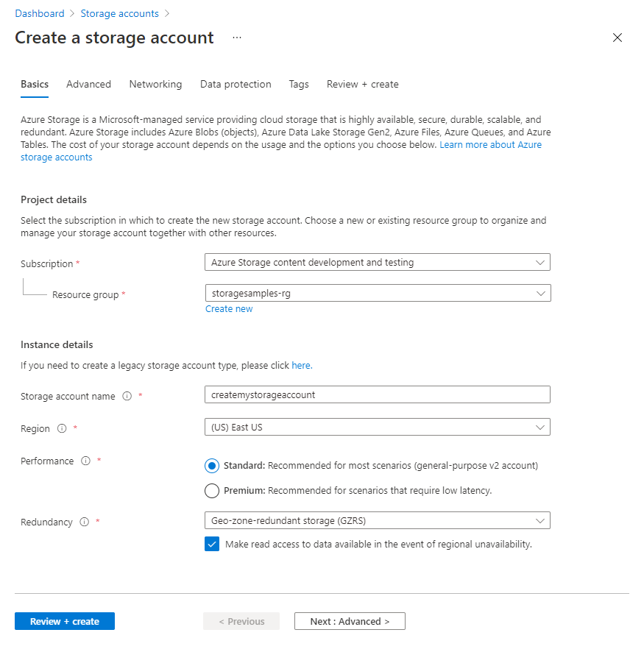The width and height of the screenshot is (644, 652).
Task: Open the ellipsis more options menu
Action: [x=237, y=38]
